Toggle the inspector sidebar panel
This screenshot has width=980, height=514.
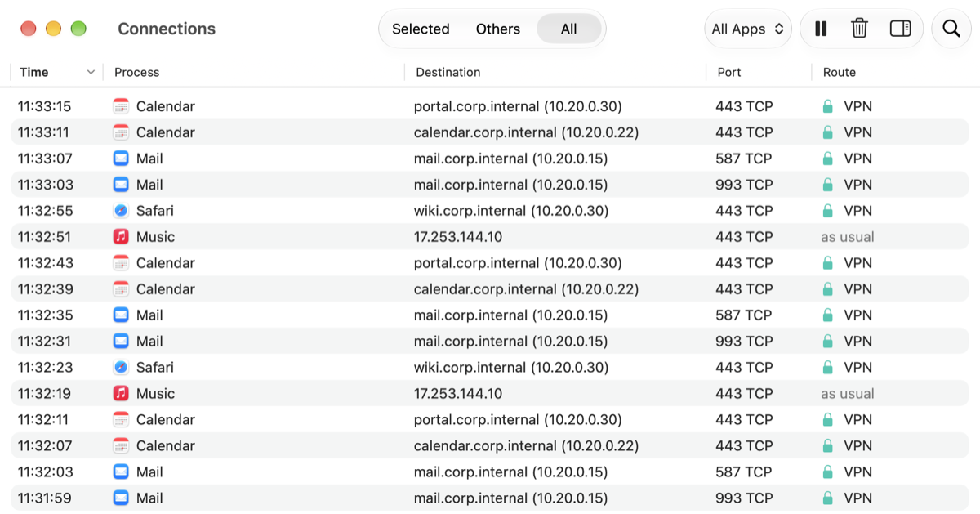tap(900, 29)
